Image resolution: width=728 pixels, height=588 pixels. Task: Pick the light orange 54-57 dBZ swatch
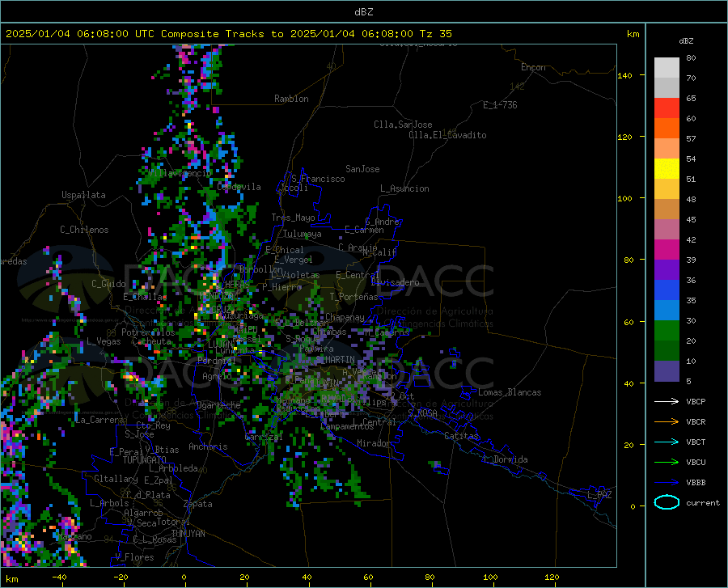667,149
